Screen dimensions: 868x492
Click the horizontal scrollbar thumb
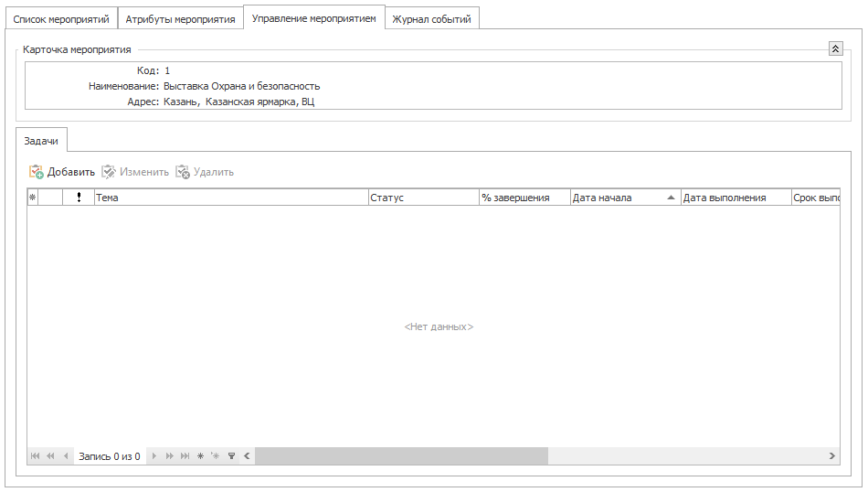[x=401, y=456]
